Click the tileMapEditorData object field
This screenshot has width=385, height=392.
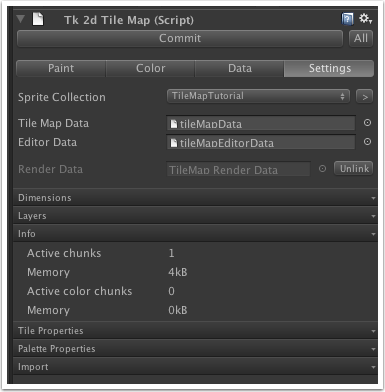261,142
